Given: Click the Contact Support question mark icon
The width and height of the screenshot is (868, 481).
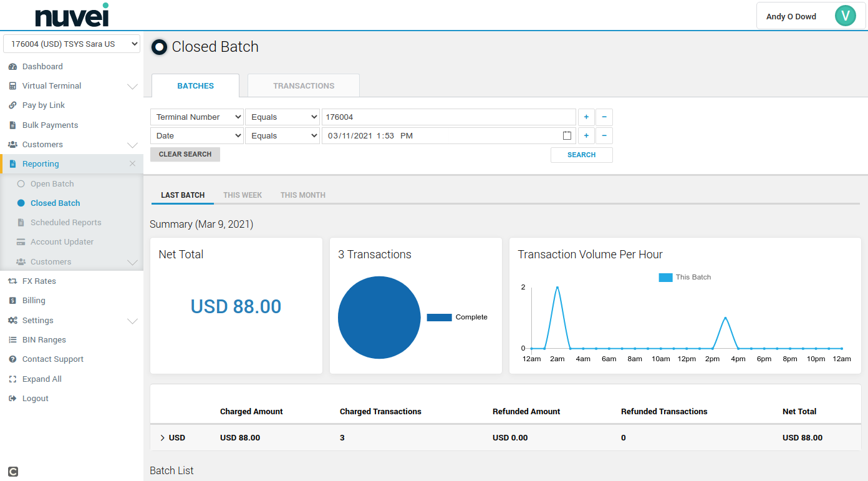Looking at the screenshot, I should point(12,359).
